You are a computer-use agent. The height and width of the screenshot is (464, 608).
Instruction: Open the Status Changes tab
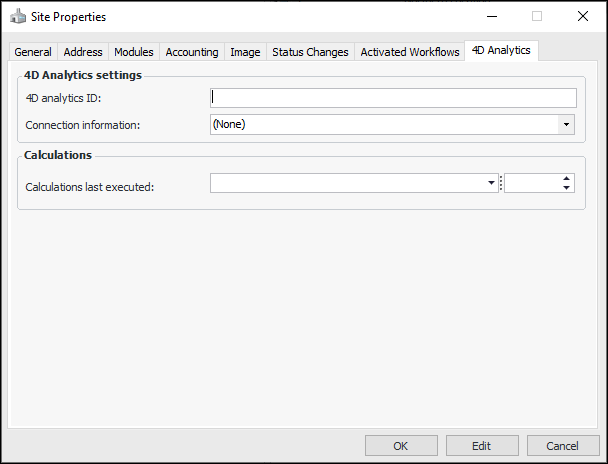coord(310,52)
